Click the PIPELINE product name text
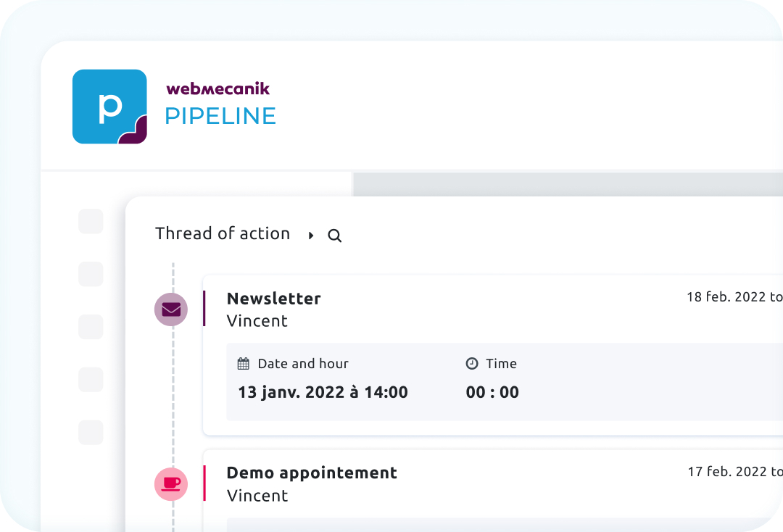 pyautogui.click(x=220, y=116)
